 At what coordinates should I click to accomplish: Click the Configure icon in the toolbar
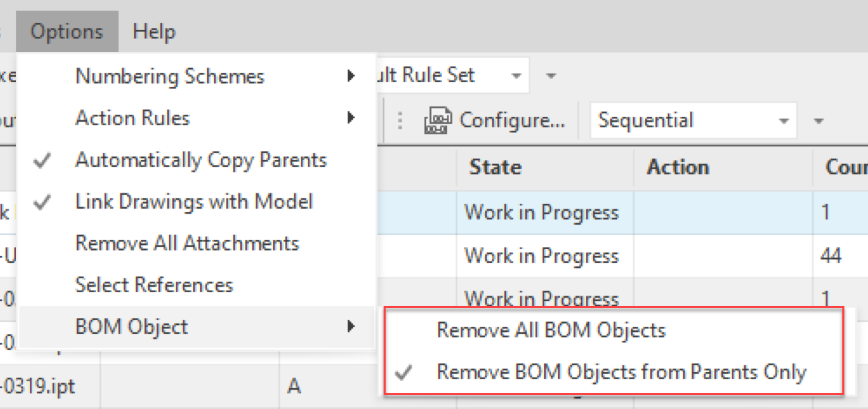click(x=437, y=121)
